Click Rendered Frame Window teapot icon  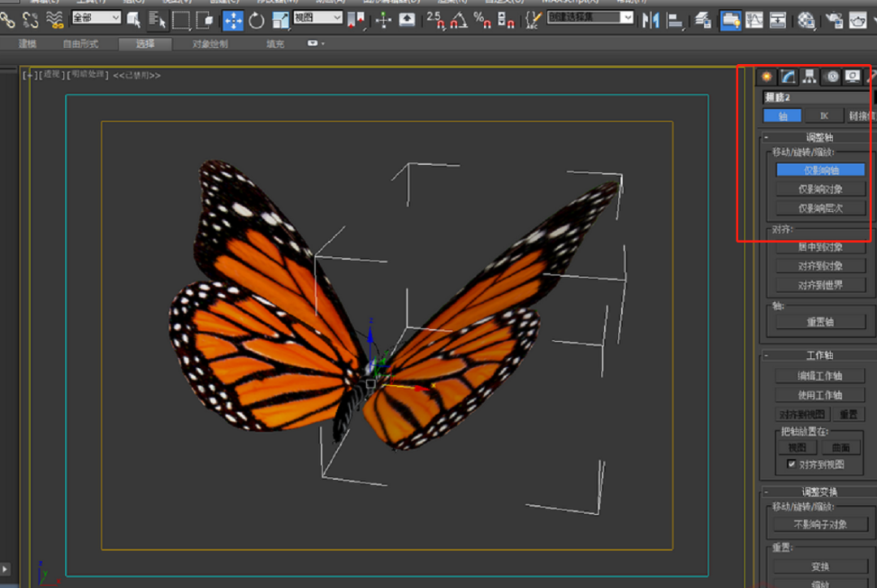858,20
